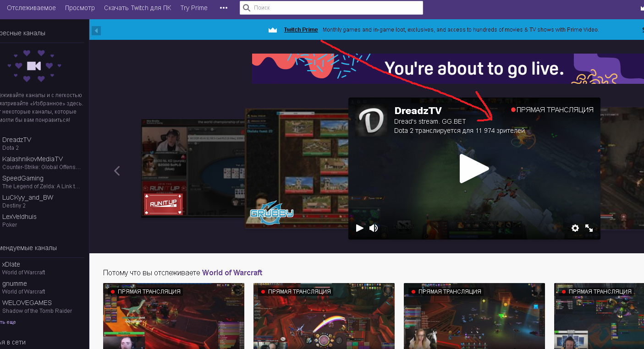Click the Поиск search field

point(331,8)
